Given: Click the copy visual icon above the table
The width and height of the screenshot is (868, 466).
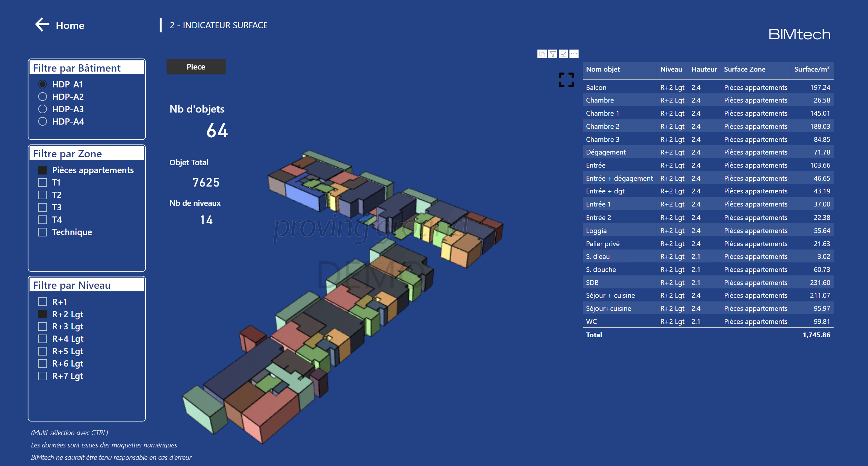Looking at the screenshot, I should 541,54.
